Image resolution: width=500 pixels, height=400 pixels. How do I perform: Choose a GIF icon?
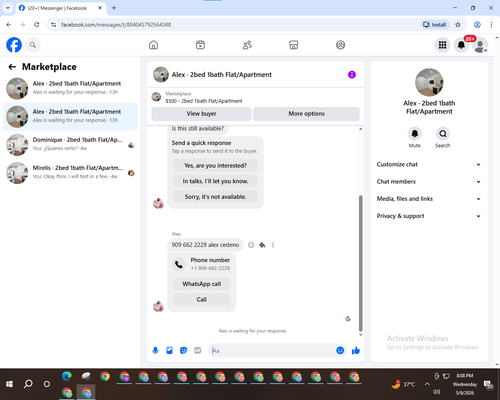198,350
